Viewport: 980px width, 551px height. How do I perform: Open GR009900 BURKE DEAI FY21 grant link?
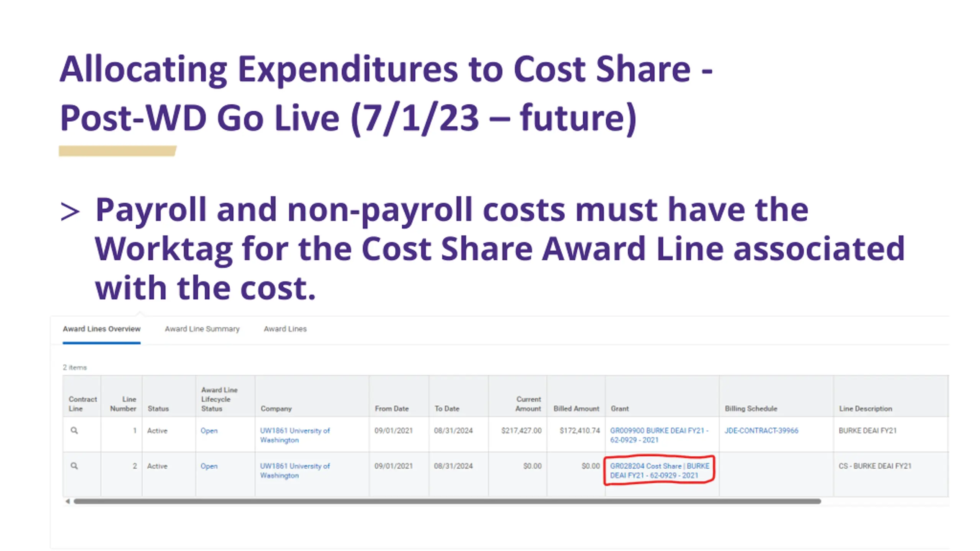658,435
